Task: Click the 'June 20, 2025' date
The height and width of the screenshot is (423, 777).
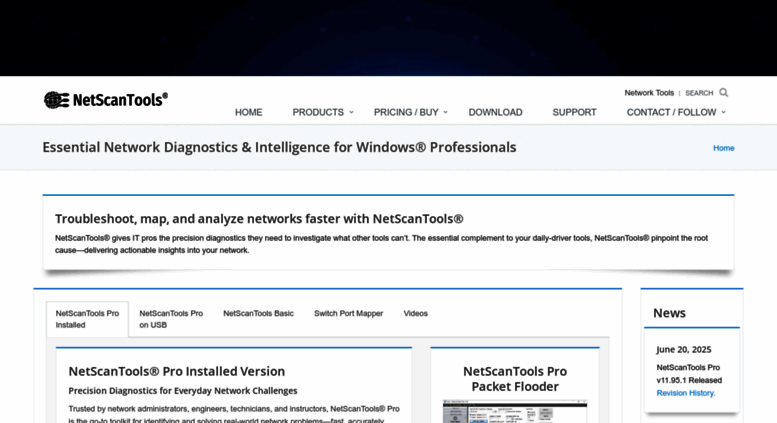Action: coord(683,350)
